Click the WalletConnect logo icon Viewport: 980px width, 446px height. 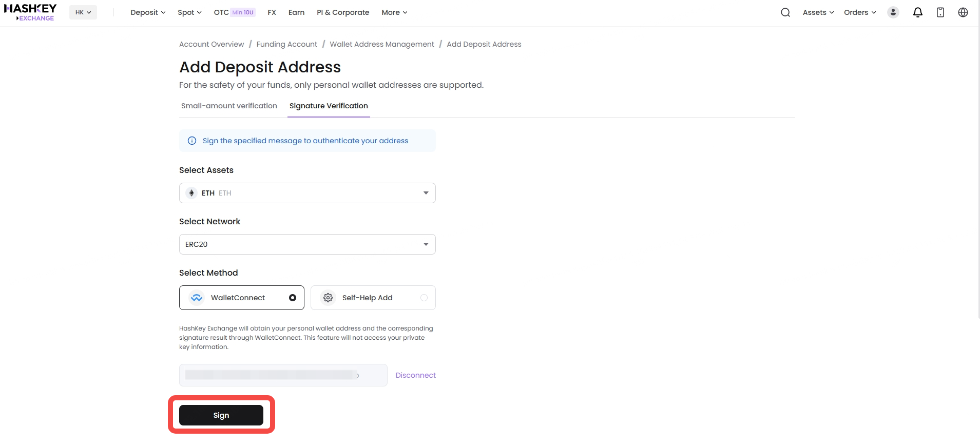click(x=197, y=298)
